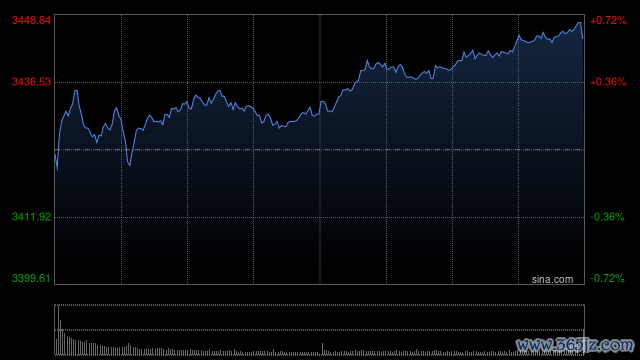640x360 pixels.
Task: Click the +0.72% percentage label
Action: pyautogui.click(x=608, y=20)
